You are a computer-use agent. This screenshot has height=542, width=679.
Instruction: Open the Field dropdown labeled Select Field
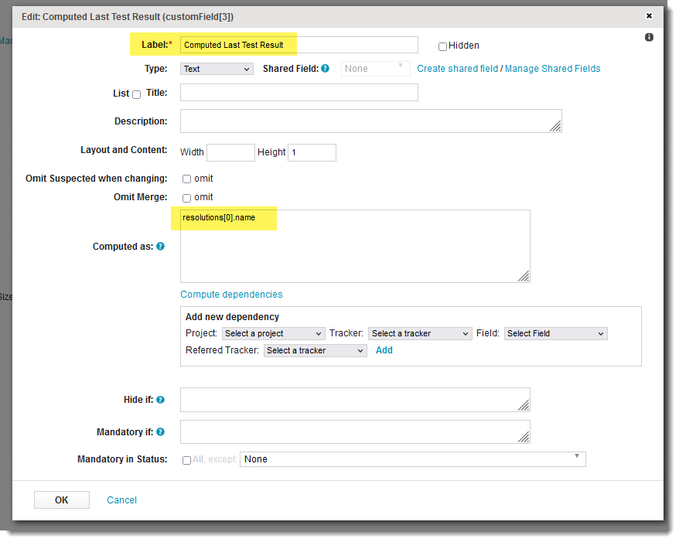click(555, 334)
